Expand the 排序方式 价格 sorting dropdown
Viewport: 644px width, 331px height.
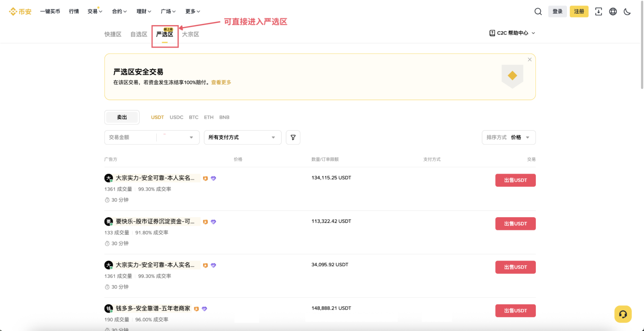pos(509,137)
